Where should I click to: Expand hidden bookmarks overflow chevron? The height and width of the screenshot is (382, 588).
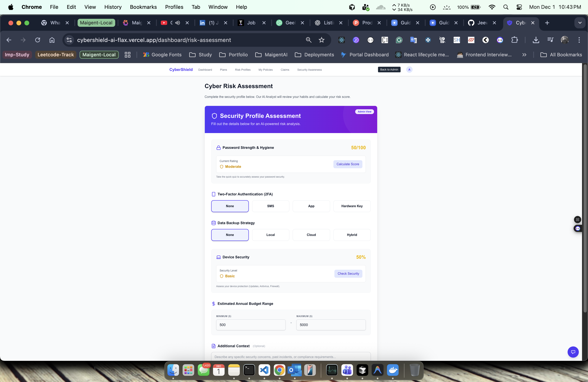[524, 55]
